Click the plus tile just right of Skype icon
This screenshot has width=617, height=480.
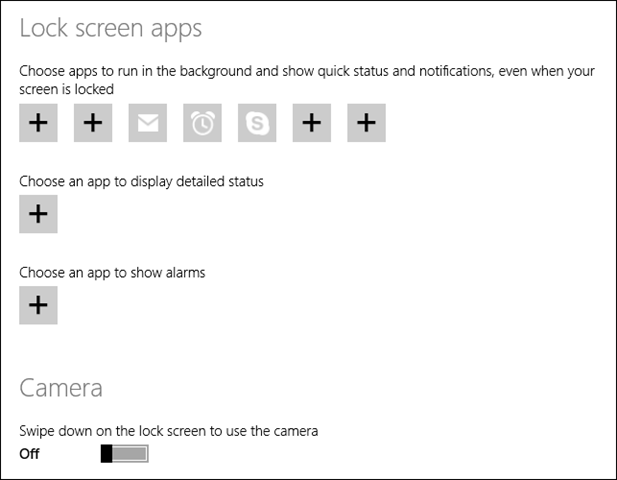pyautogui.click(x=312, y=123)
